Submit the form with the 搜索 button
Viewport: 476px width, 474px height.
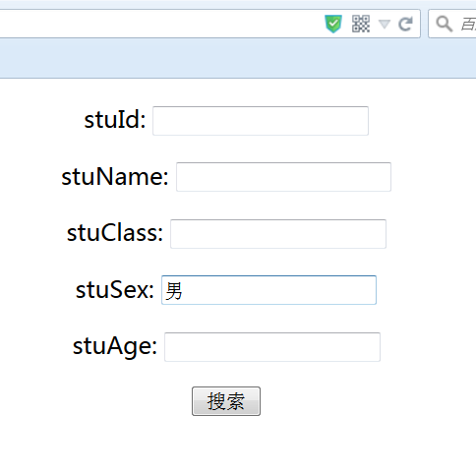[x=226, y=401]
